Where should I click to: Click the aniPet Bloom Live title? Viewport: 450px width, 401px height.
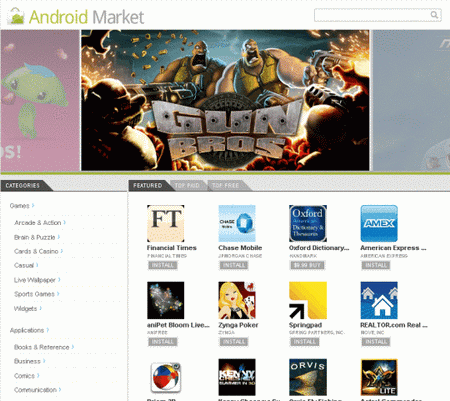point(178,325)
